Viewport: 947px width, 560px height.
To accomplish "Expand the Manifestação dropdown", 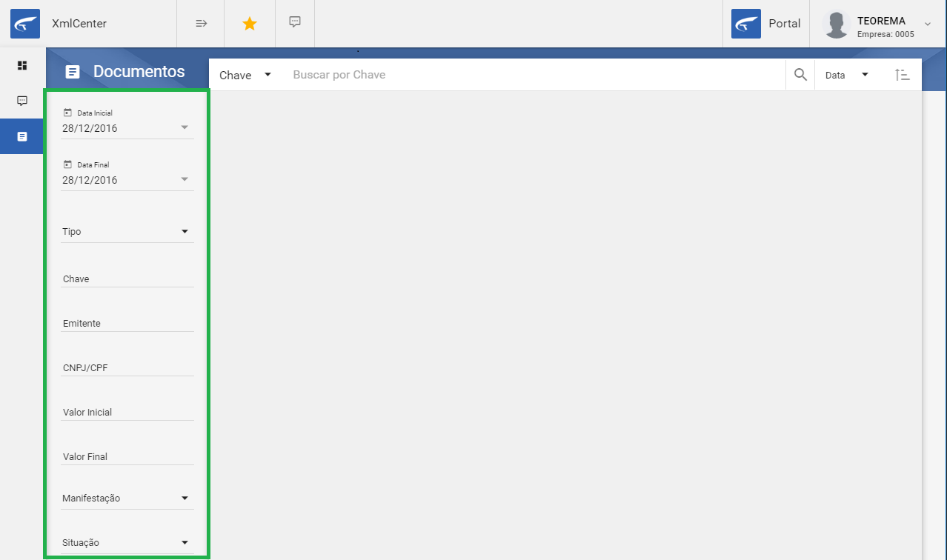I will coord(127,499).
